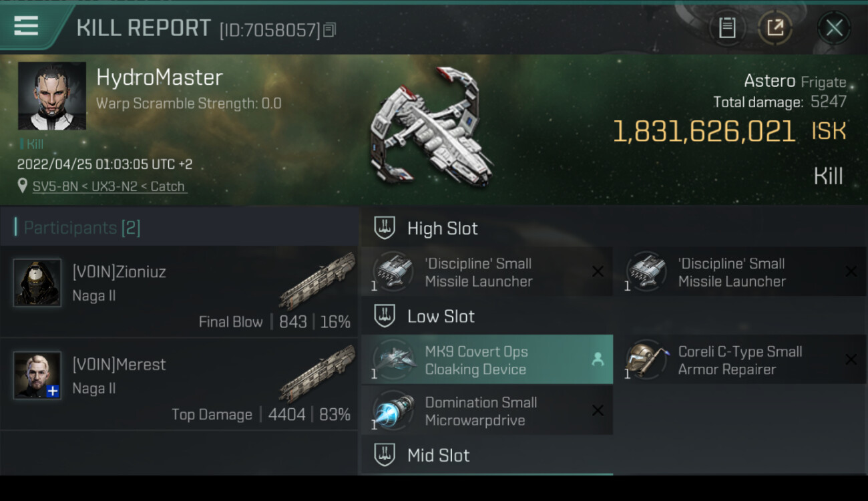Close the kill report window
This screenshot has height=501, width=868.
click(x=834, y=28)
